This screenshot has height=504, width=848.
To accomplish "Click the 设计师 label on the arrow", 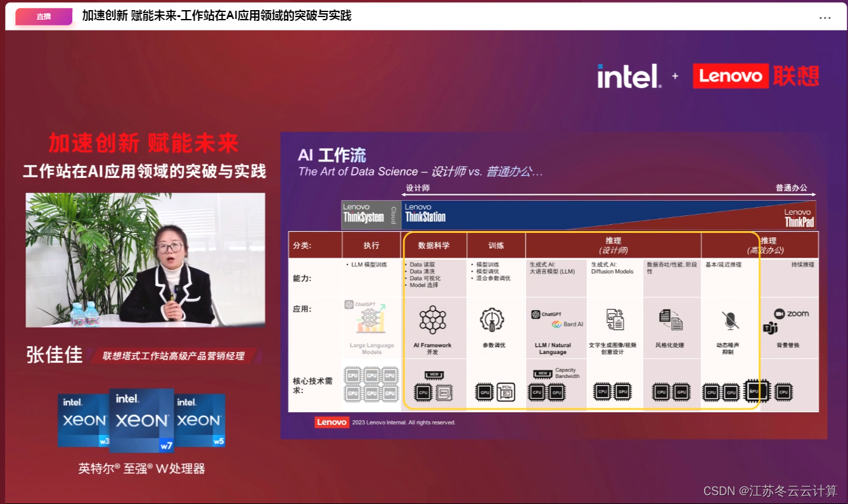I will pos(418,188).
